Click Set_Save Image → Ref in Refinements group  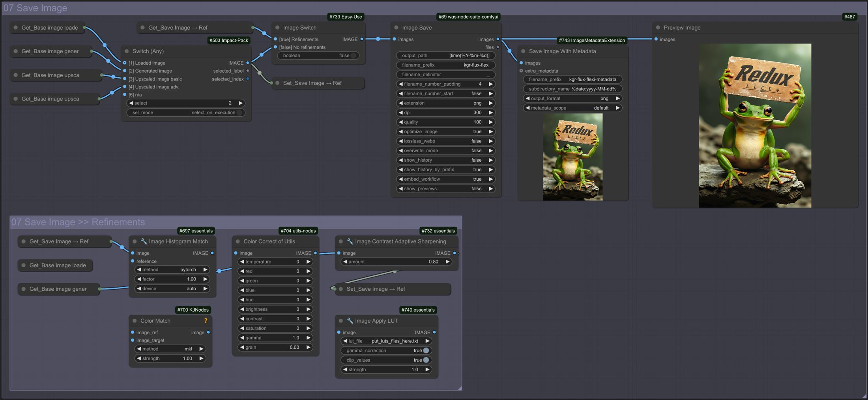[x=393, y=289]
